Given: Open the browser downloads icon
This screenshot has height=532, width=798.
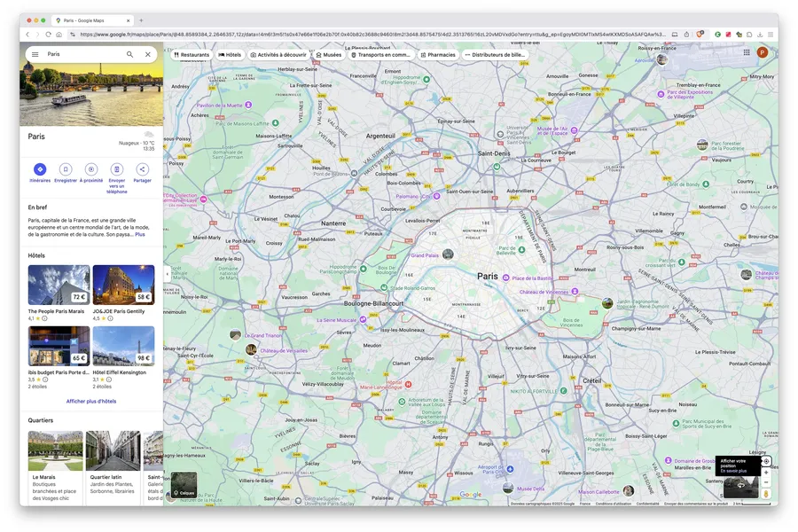Looking at the screenshot, I should (x=760, y=34).
